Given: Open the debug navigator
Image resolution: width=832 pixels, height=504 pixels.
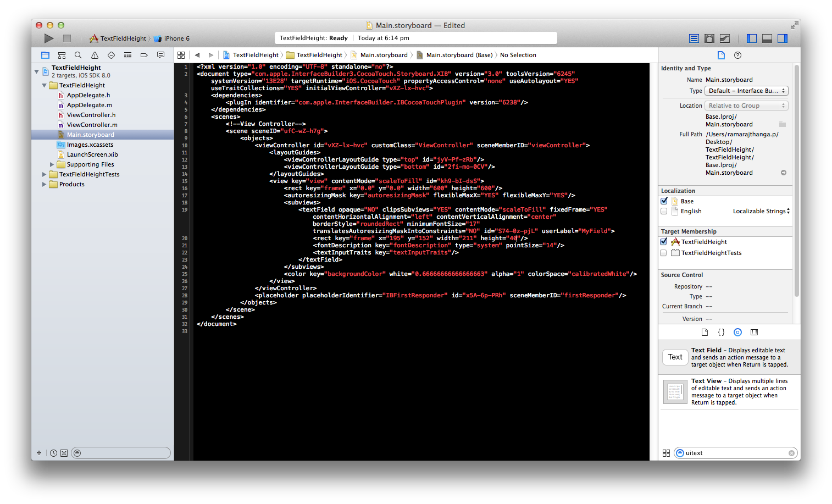Looking at the screenshot, I should pos(127,55).
